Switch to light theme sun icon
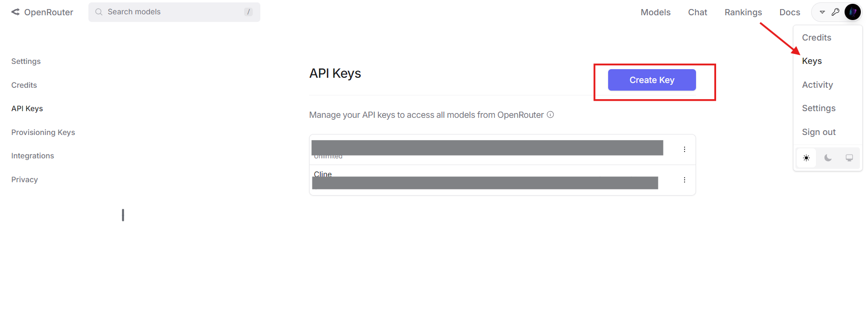 (806, 158)
